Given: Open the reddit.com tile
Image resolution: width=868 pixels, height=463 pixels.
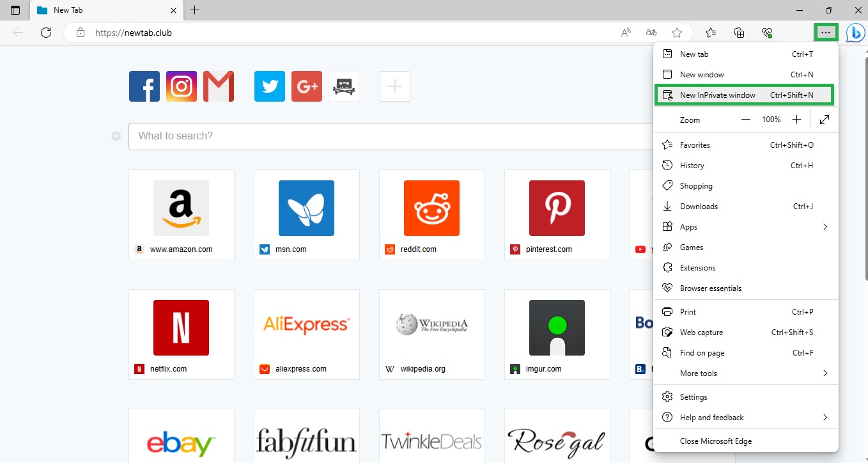Looking at the screenshot, I should tap(432, 215).
